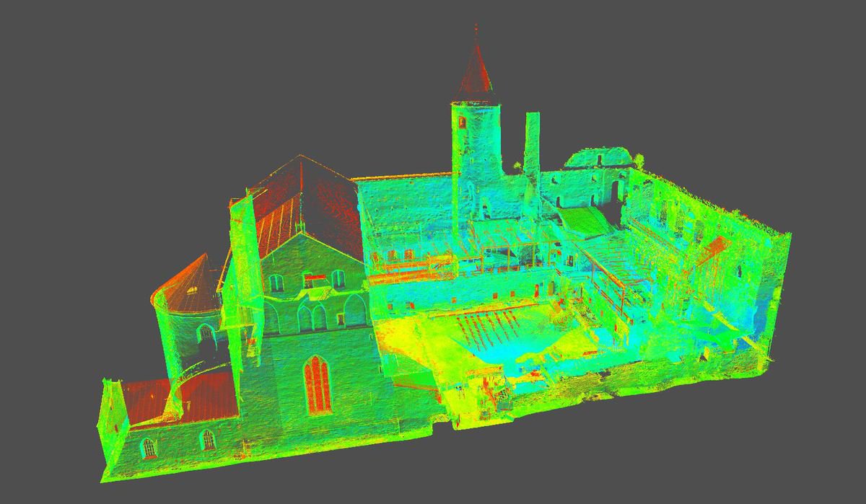
Task: Click the small window near the top of the tall tower
Action: 462,122
